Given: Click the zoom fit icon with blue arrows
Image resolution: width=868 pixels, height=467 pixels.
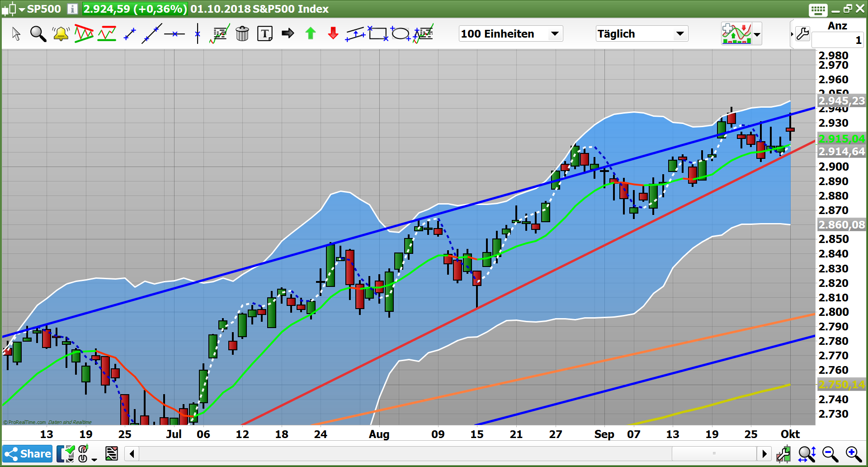Looking at the screenshot, I should pyautogui.click(x=807, y=453).
